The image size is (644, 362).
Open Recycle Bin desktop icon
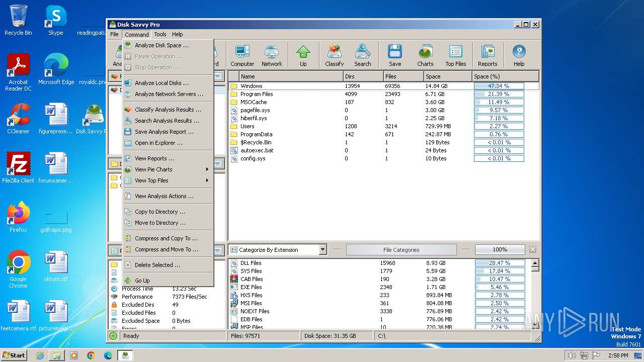pos(18,20)
